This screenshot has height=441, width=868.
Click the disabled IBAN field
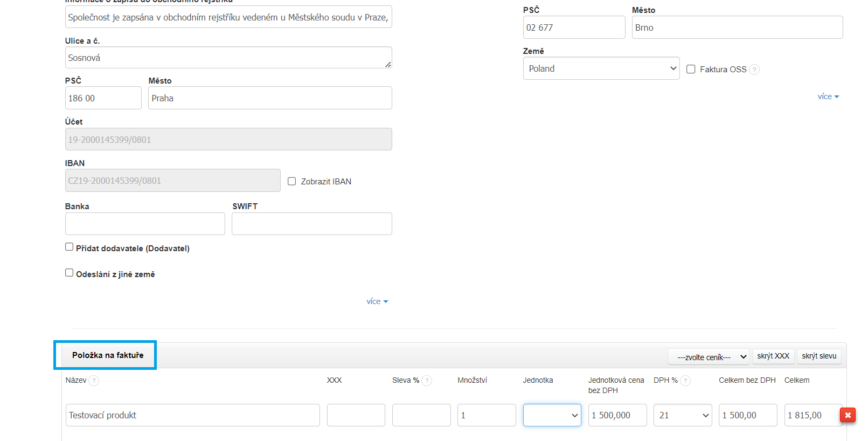click(x=173, y=181)
